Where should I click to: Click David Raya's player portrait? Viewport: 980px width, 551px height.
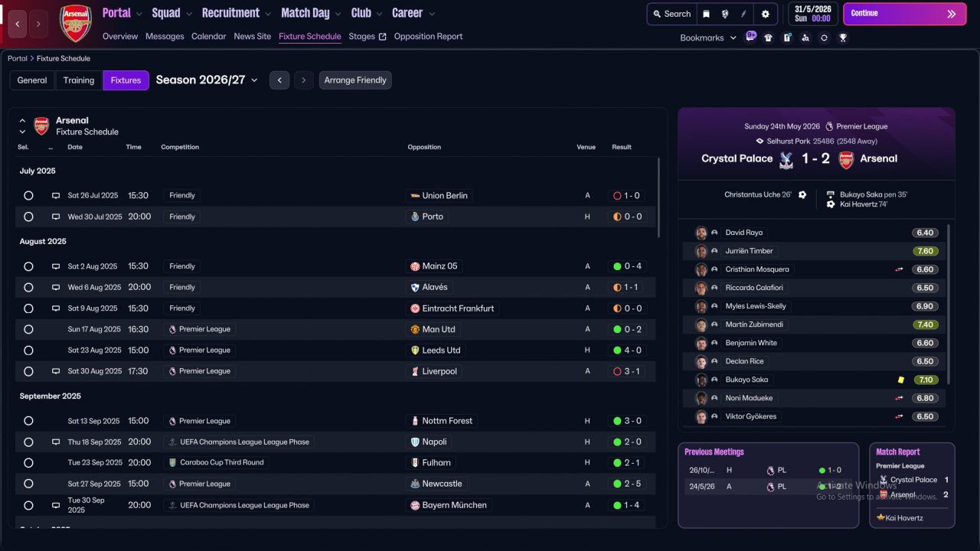click(701, 233)
